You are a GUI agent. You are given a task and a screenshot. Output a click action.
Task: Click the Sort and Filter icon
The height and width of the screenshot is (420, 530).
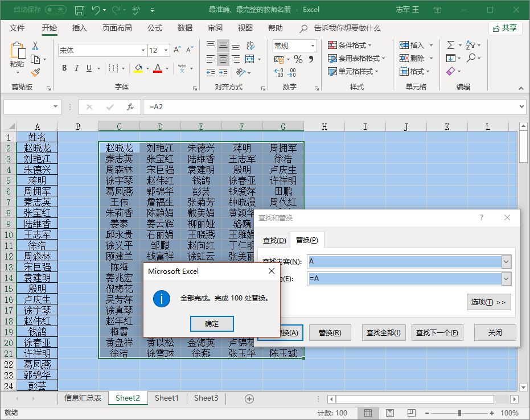470,45
